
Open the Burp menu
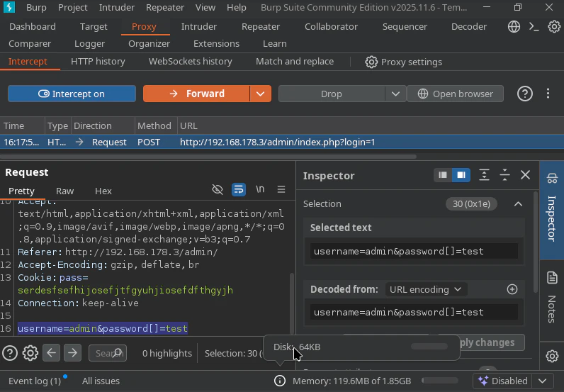click(36, 7)
